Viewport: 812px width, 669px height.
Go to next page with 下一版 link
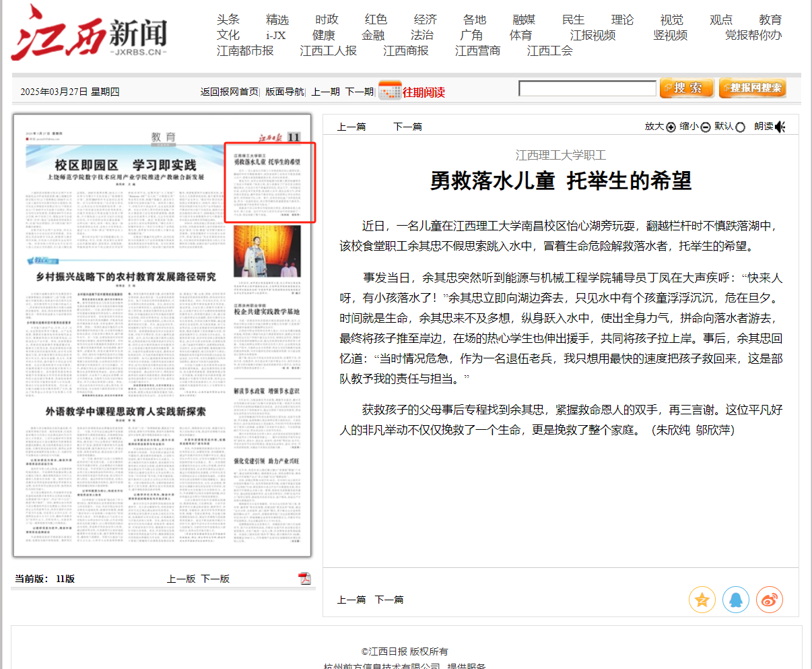click(x=215, y=579)
